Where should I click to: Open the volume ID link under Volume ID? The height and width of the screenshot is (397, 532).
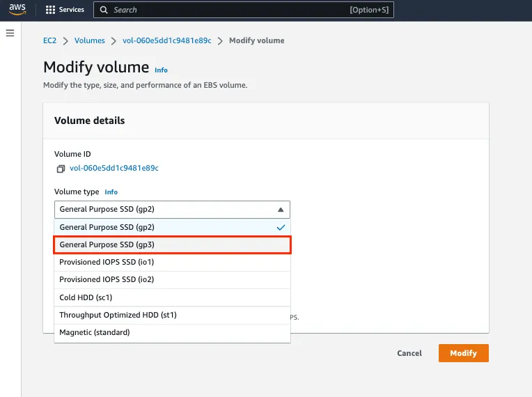[x=114, y=168]
